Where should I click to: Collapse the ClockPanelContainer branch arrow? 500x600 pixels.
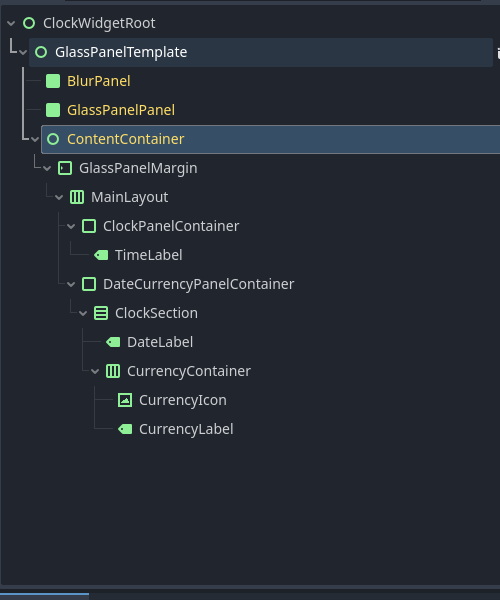tap(71, 226)
